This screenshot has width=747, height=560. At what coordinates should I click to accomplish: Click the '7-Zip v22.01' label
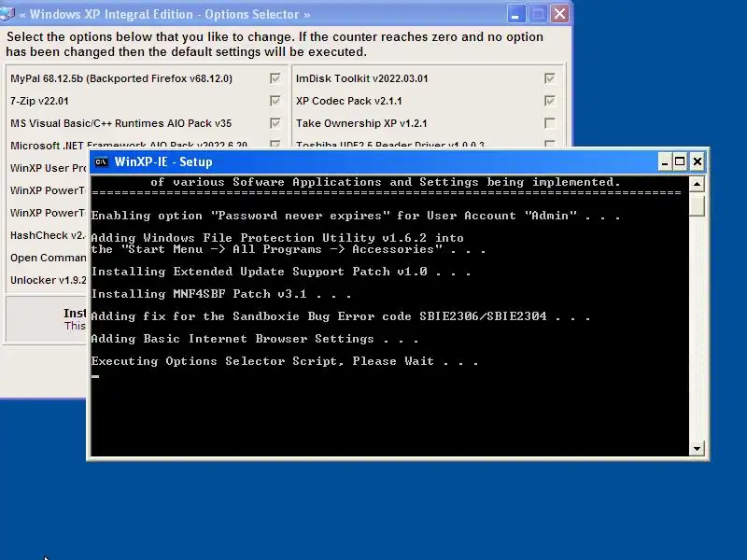click(x=39, y=101)
